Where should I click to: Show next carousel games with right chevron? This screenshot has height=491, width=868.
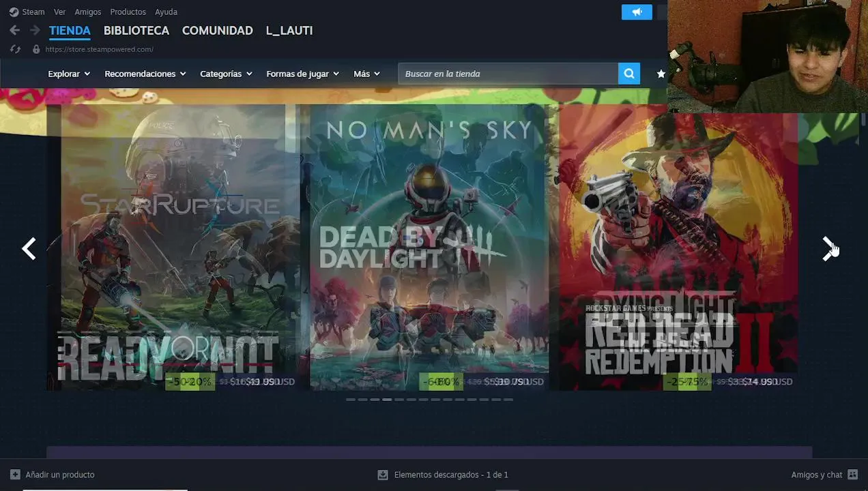click(828, 249)
